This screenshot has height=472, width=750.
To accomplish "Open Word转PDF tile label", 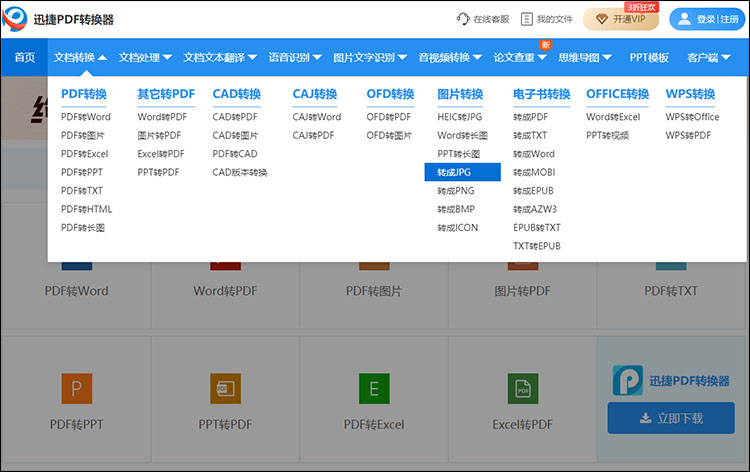I will pyautogui.click(x=225, y=291).
